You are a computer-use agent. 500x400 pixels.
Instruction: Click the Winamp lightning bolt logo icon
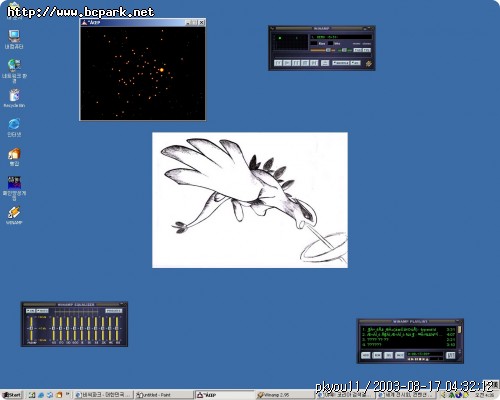368,63
